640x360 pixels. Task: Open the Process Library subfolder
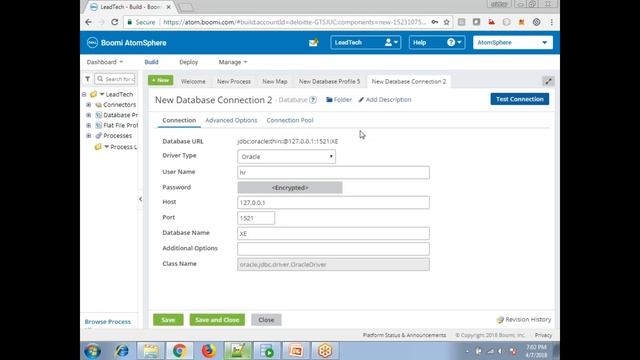(123, 147)
